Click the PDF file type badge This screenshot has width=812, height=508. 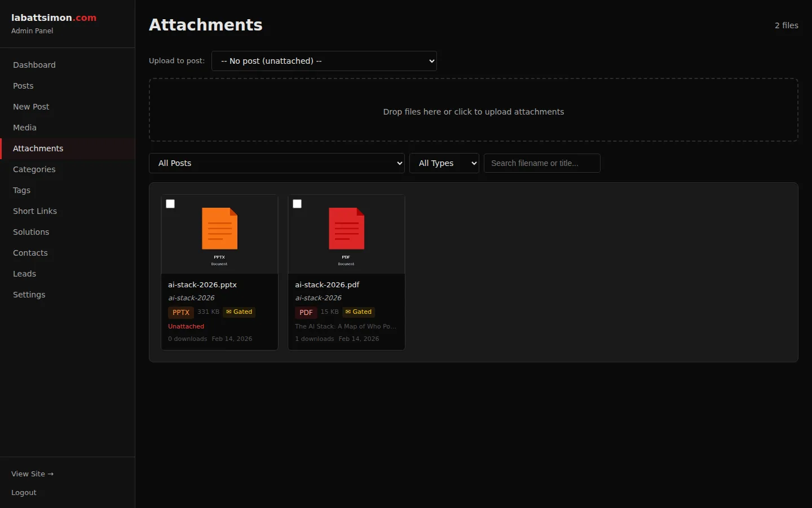click(306, 312)
